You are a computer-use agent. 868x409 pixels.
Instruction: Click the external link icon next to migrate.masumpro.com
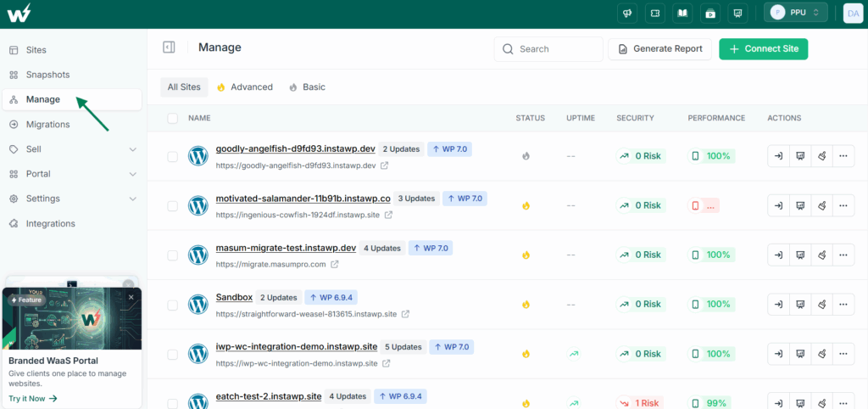click(334, 265)
